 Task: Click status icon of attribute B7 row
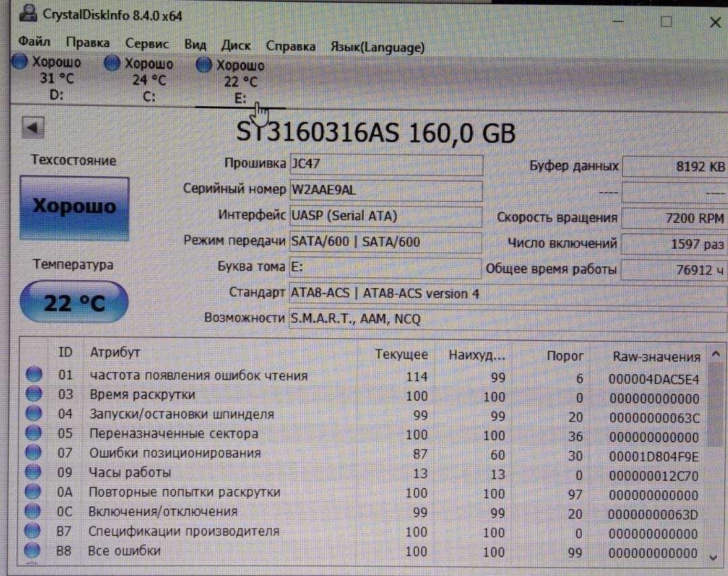32,530
